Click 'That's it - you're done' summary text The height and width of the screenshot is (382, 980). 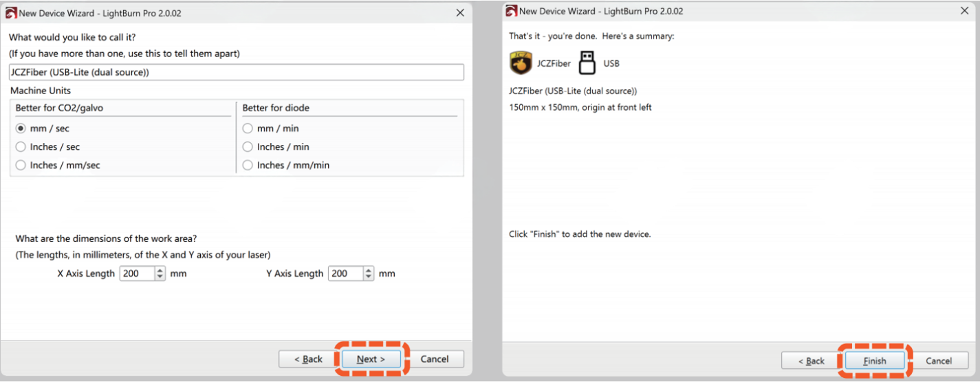(x=591, y=36)
